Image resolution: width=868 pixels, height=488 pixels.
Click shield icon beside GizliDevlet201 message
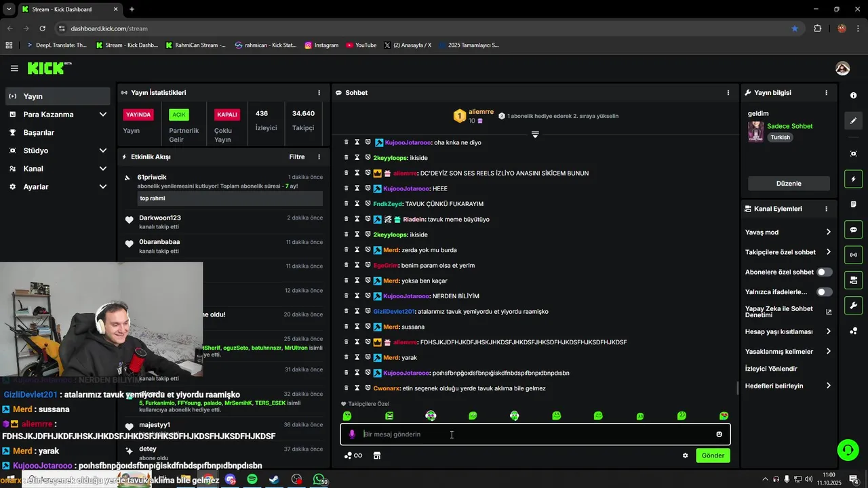(x=368, y=312)
